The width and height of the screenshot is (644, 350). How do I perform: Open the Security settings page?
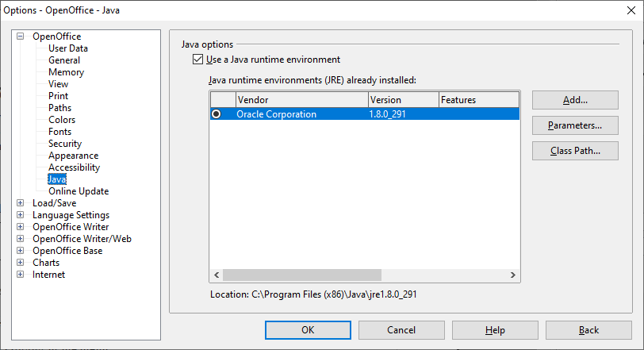[x=65, y=144]
